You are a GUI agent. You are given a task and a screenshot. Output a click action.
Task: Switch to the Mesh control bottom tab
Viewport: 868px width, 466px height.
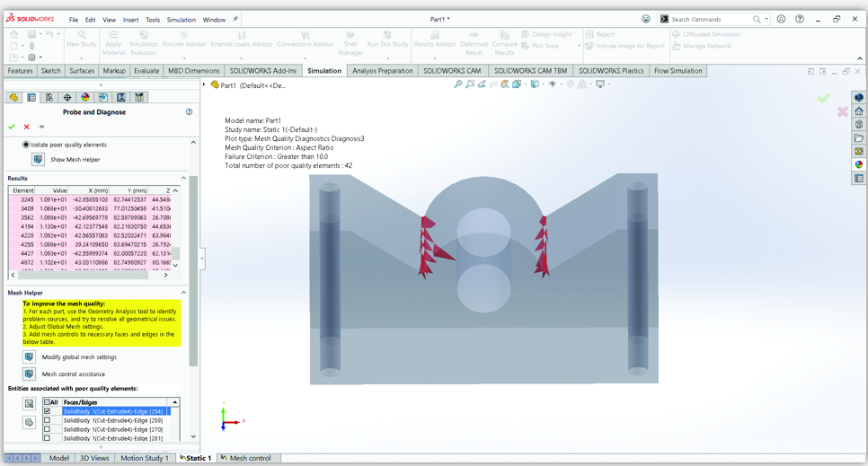point(246,458)
